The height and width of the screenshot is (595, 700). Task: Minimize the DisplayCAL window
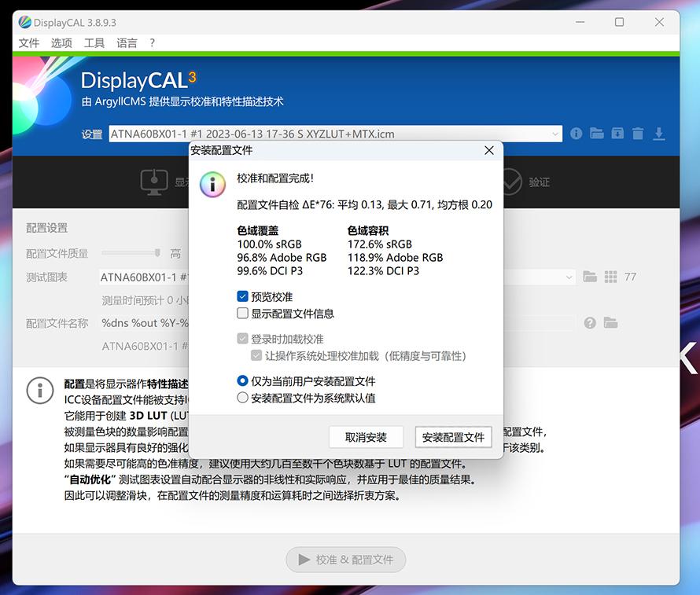[x=580, y=22]
